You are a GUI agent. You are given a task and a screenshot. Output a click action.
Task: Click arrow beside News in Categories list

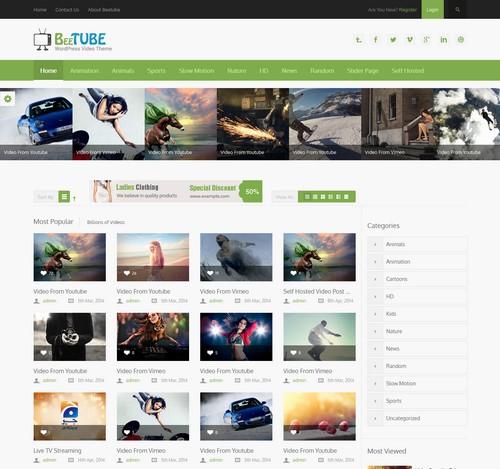coord(375,349)
